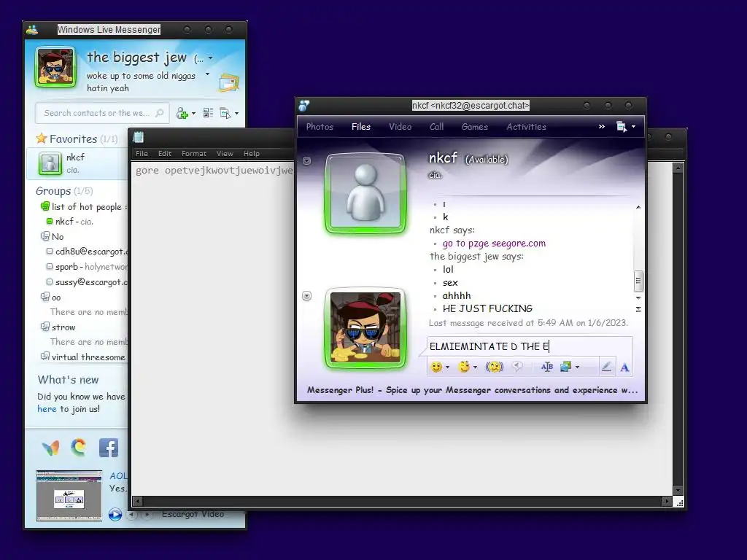Screen dimensions: 747x560
Task: Open the Files tab in chat window
Action: [360, 127]
